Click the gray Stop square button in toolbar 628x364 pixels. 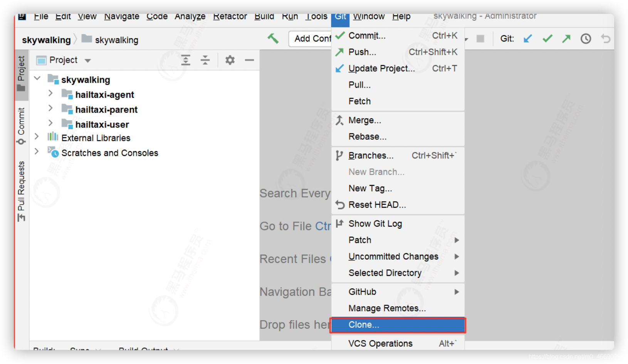(480, 38)
